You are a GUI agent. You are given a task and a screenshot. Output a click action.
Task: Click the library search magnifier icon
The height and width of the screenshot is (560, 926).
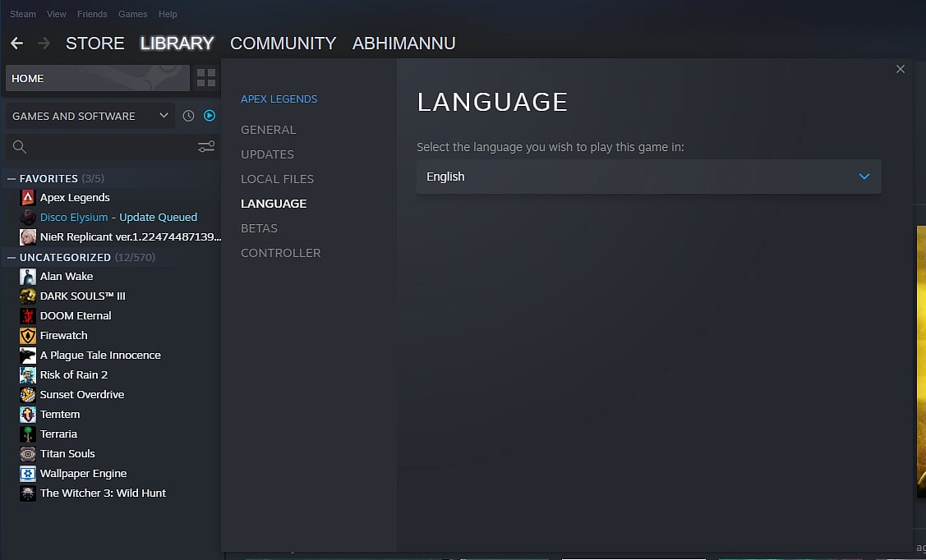(20, 147)
